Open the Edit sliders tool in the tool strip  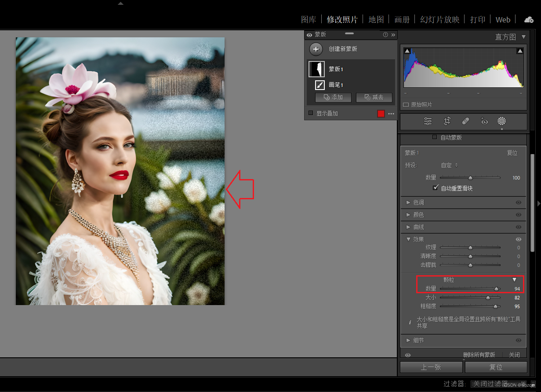coord(428,122)
